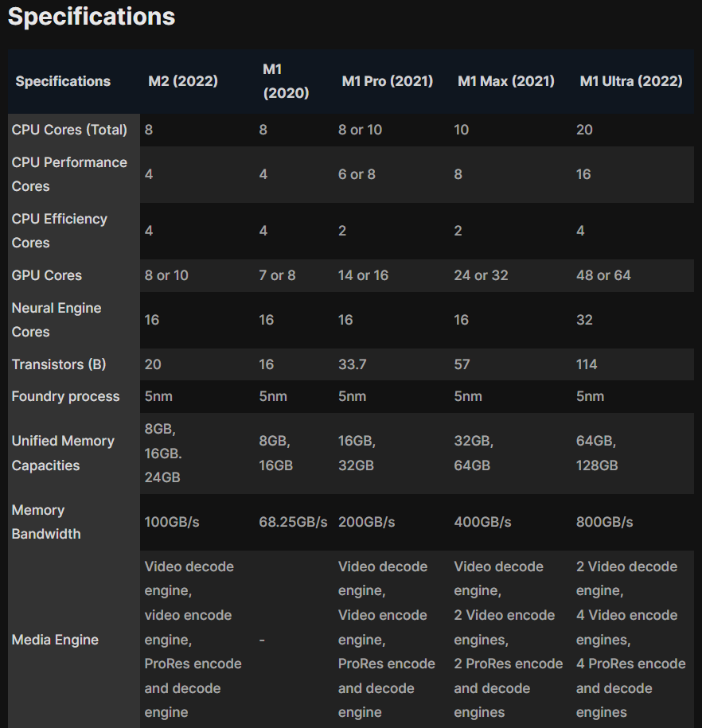The image size is (702, 728).
Task: Click the Specifications page heading
Action: [x=92, y=17]
